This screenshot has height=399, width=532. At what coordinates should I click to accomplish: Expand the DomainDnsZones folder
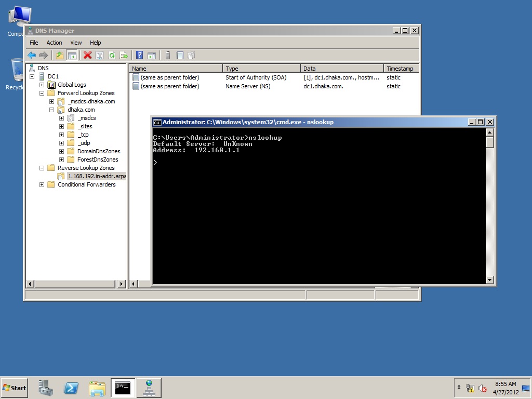(x=61, y=151)
